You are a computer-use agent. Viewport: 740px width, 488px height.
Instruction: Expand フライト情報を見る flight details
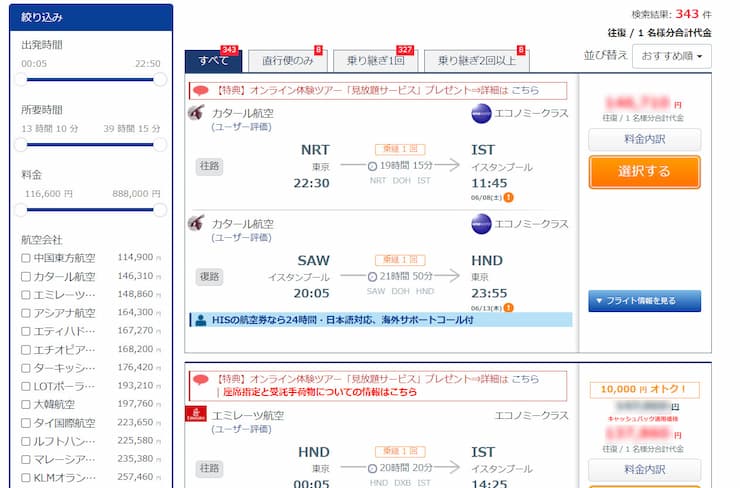point(644,301)
